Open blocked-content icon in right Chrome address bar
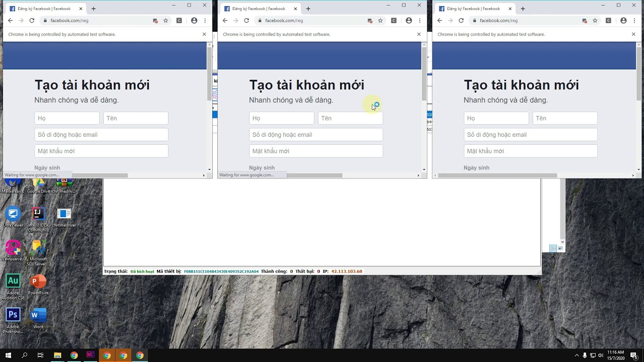 pyautogui.click(x=585, y=21)
